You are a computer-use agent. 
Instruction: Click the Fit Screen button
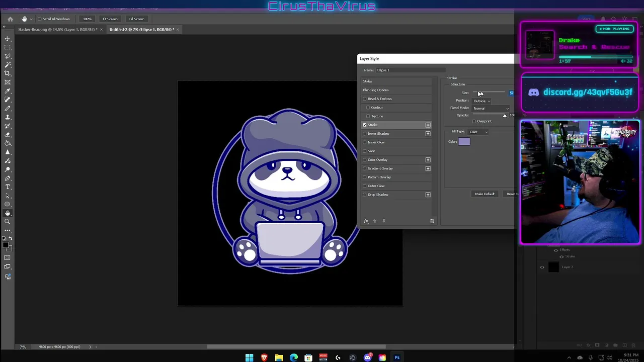point(110,19)
